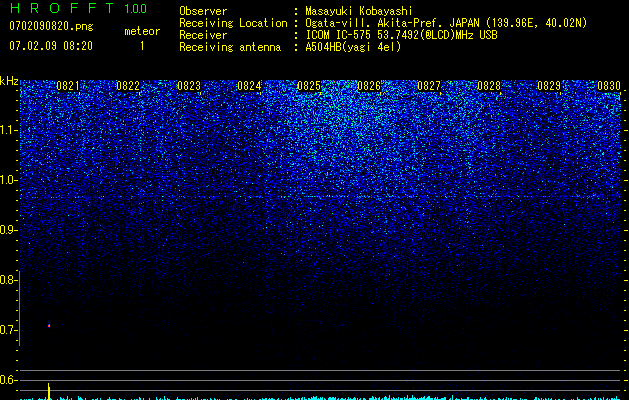Click the 0.7 kHz axis label

[7, 330]
